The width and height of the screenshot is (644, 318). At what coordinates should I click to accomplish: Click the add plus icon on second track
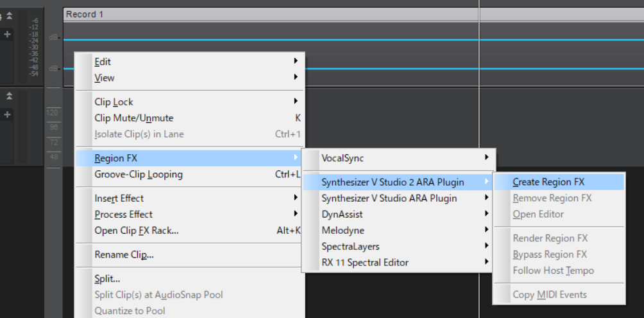click(x=7, y=115)
